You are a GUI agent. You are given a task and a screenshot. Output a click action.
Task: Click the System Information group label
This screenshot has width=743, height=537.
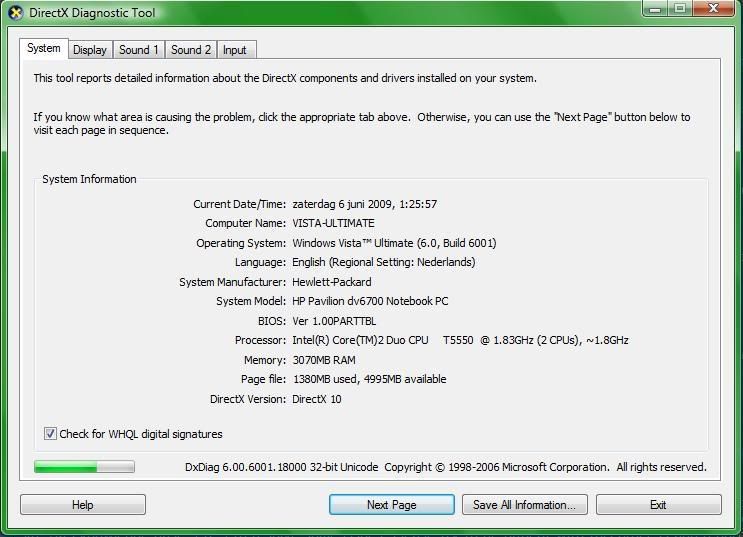89,179
